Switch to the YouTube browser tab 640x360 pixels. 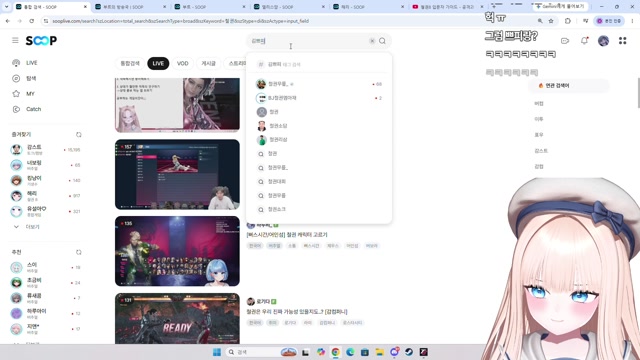[x=447, y=7]
